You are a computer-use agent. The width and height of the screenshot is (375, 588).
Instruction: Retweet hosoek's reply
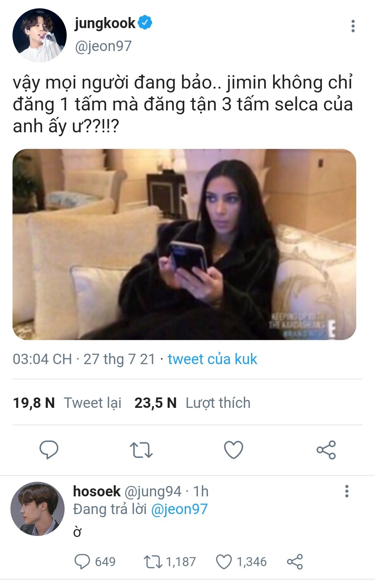pyautogui.click(x=153, y=562)
